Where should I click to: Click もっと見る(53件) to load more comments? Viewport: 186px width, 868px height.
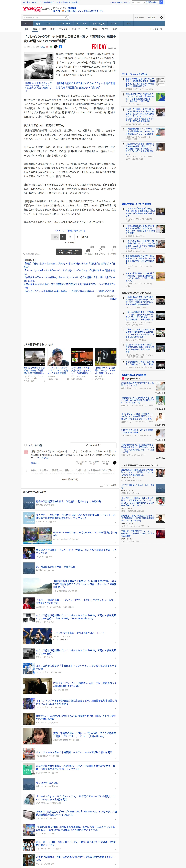70,479
